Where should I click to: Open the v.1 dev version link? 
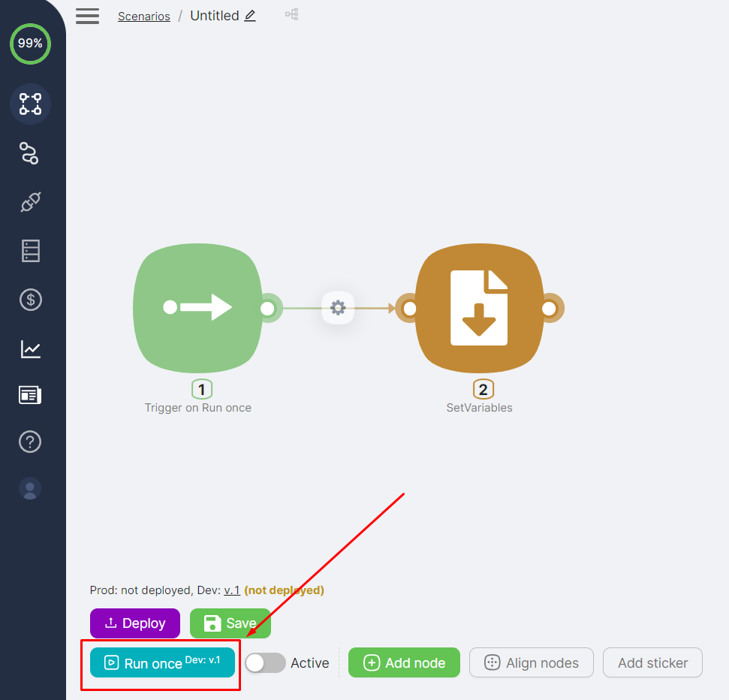[231, 590]
